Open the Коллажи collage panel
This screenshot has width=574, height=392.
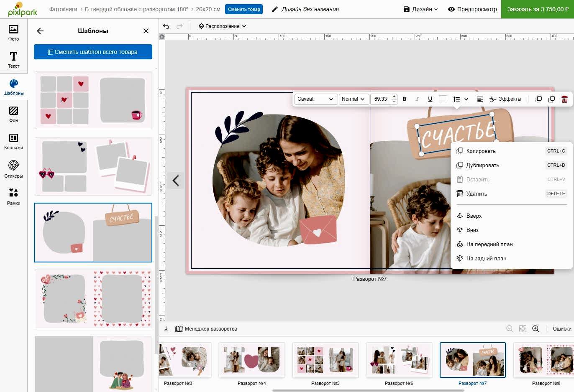pos(13,141)
